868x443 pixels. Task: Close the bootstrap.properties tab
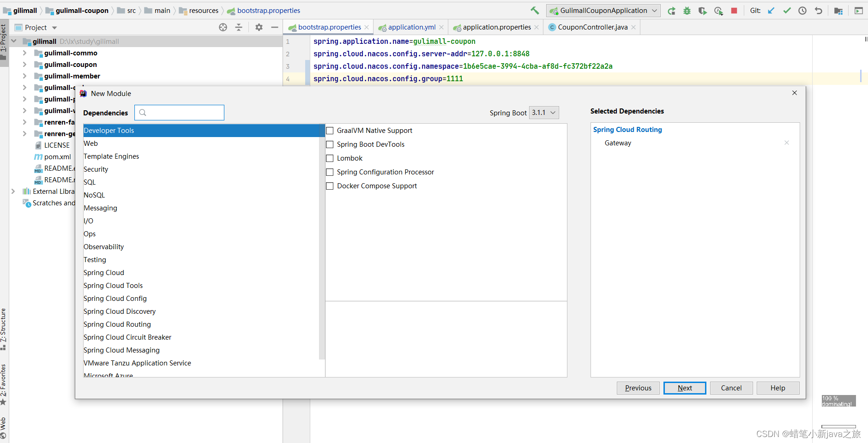tap(367, 27)
